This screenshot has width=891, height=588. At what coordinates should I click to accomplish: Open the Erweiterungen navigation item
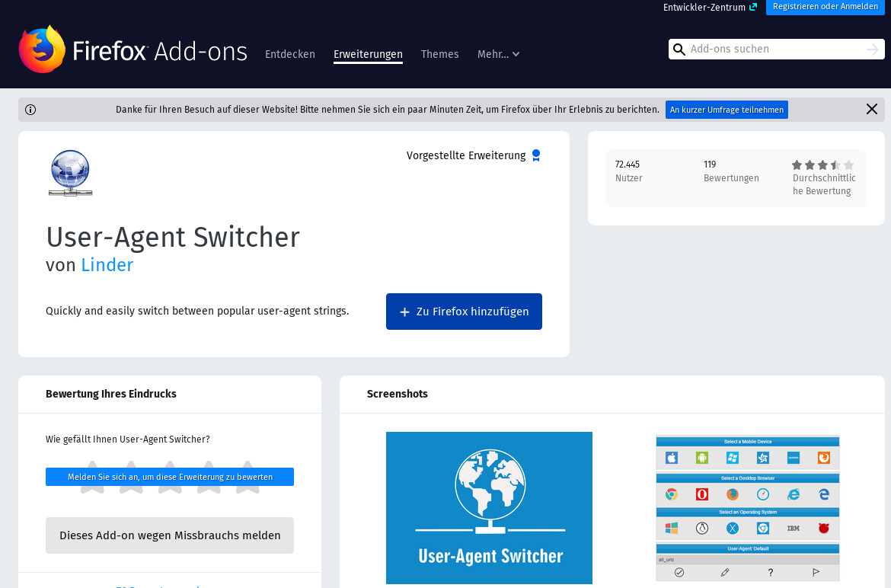pos(369,55)
